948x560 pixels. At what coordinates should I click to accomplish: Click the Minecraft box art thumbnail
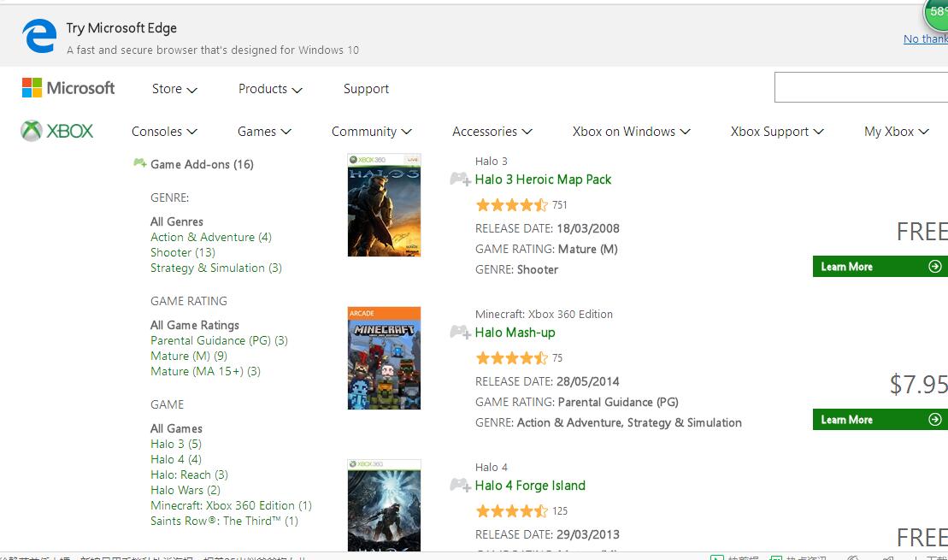(x=384, y=358)
